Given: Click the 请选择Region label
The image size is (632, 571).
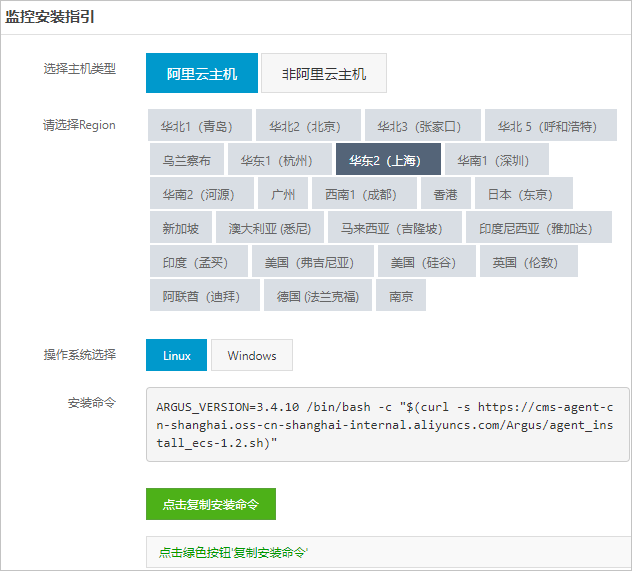Looking at the screenshot, I should click(79, 125).
